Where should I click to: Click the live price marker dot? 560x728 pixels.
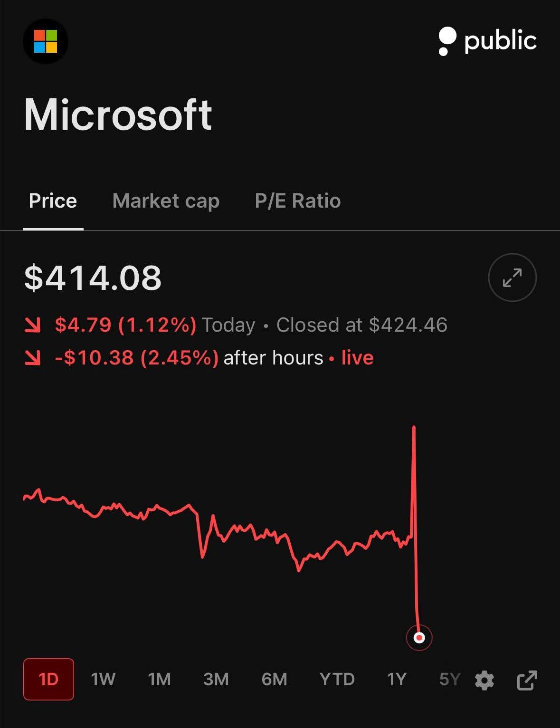[x=419, y=638]
